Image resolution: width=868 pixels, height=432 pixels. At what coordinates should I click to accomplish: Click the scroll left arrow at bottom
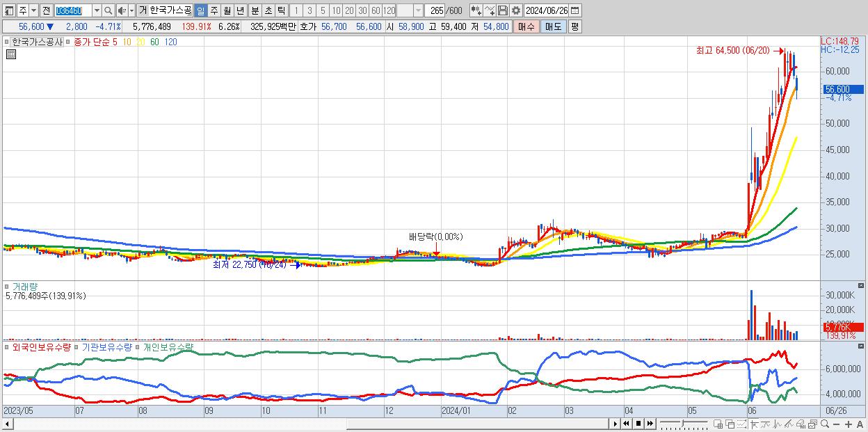(x=7, y=424)
